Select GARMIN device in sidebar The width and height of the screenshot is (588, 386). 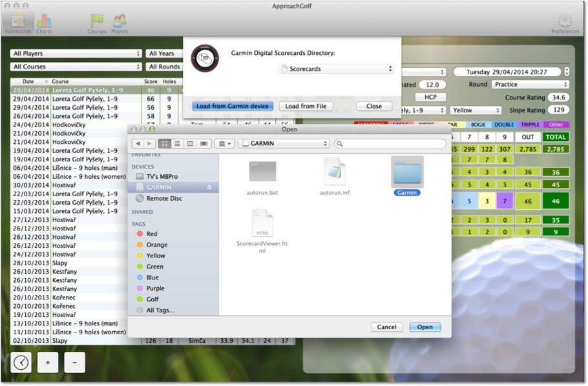tap(173, 187)
